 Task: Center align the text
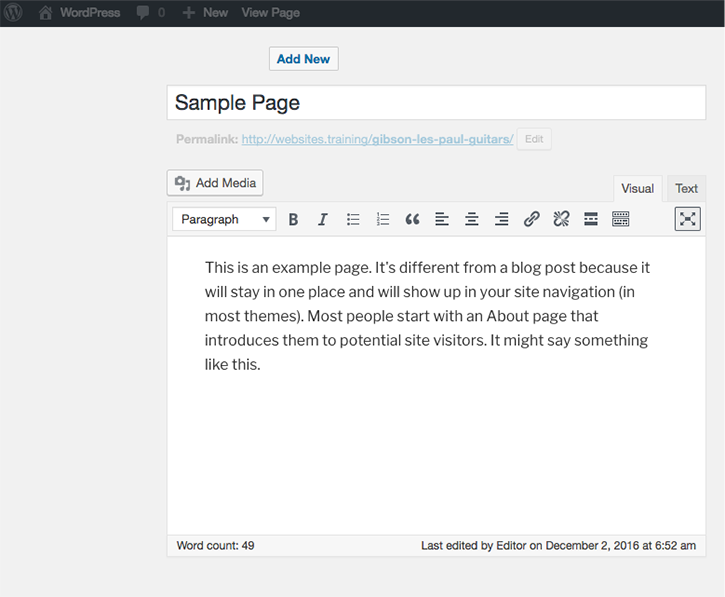472,220
